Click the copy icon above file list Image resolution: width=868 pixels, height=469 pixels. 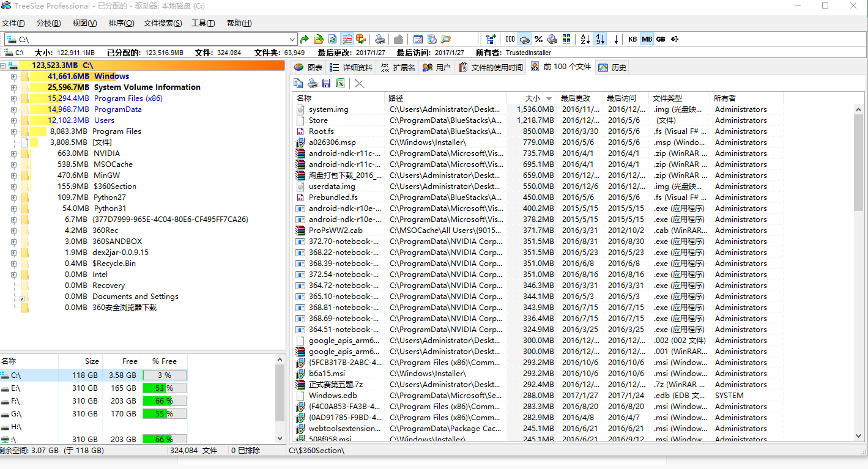(299, 83)
